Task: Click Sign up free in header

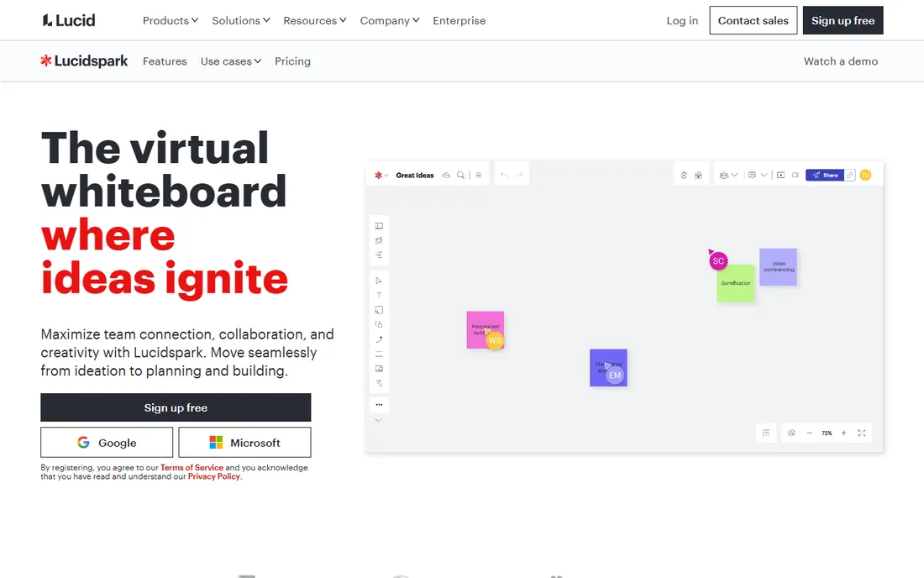Action: point(843,21)
